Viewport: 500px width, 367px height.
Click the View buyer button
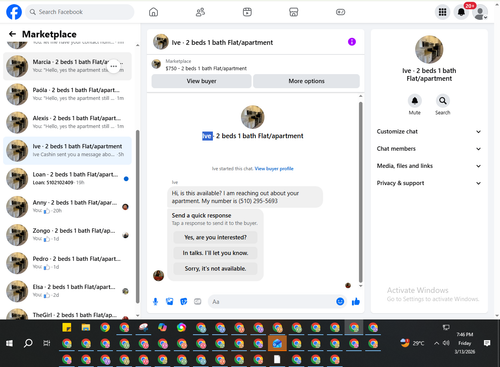[201, 81]
